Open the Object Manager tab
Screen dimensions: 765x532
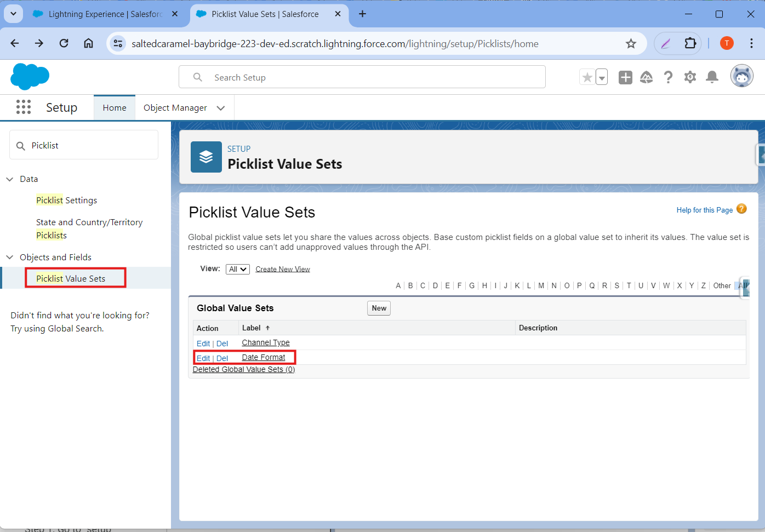175,108
